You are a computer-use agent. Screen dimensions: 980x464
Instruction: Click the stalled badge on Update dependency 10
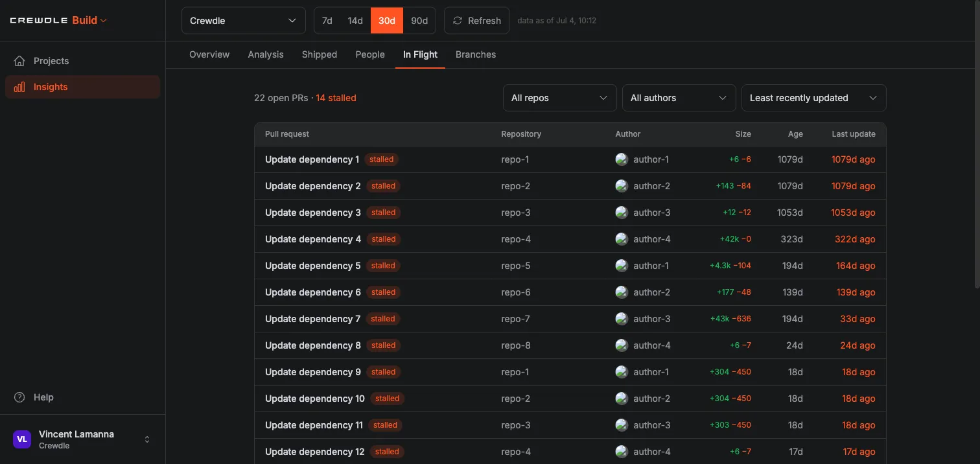pyautogui.click(x=387, y=399)
